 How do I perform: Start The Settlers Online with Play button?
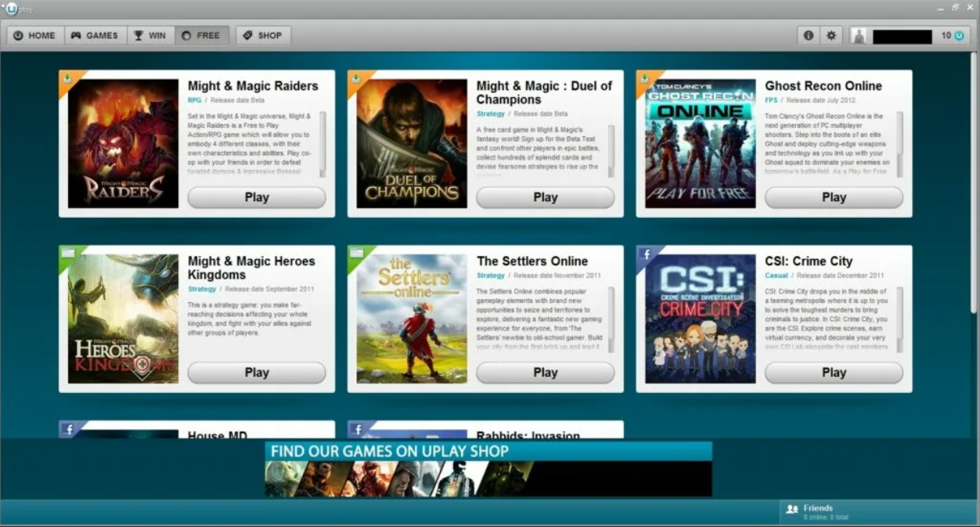pyautogui.click(x=545, y=373)
